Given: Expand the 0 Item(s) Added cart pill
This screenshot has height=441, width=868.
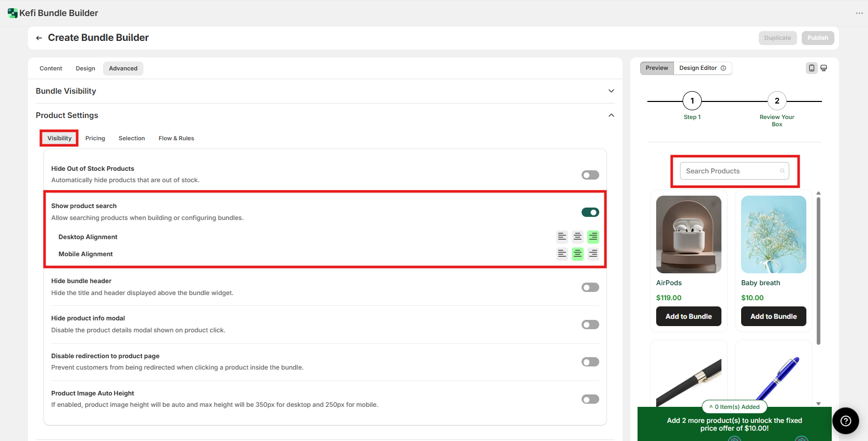Looking at the screenshot, I should 734,407.
